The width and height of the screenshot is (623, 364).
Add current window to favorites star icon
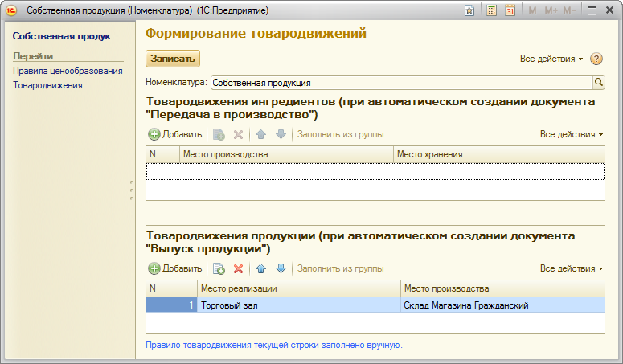(x=469, y=10)
